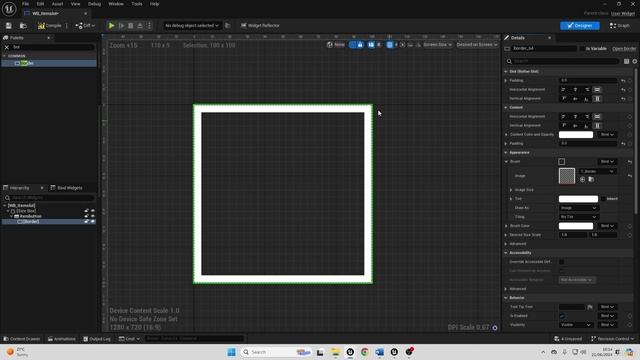Image resolution: width=640 pixels, height=360 pixels.
Task: Select the ItemButton hierarchy row
Action: [49, 216]
